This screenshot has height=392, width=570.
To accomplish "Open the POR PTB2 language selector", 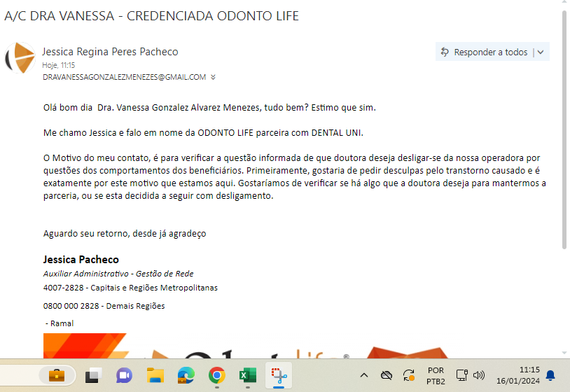I will [436, 376].
